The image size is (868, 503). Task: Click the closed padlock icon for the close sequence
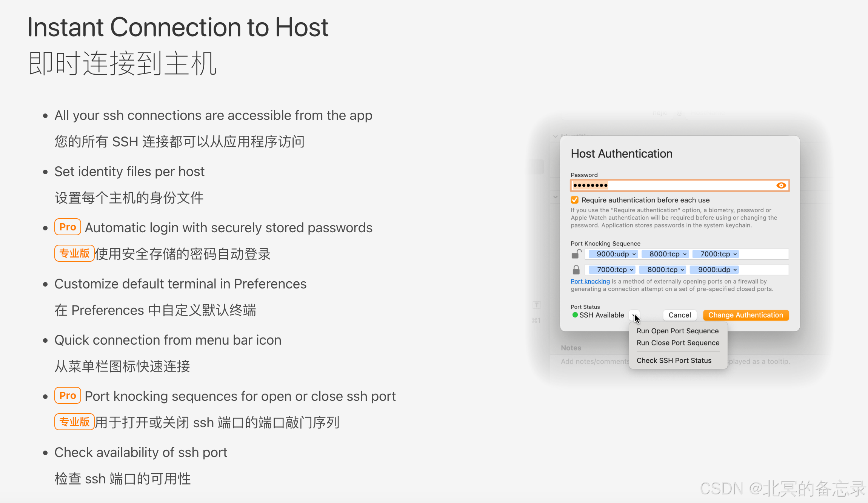click(576, 270)
